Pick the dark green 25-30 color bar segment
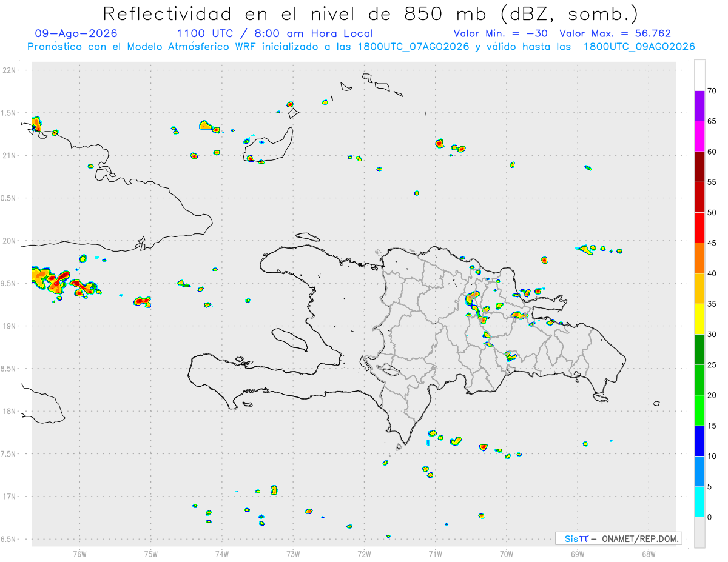 pyautogui.click(x=699, y=350)
